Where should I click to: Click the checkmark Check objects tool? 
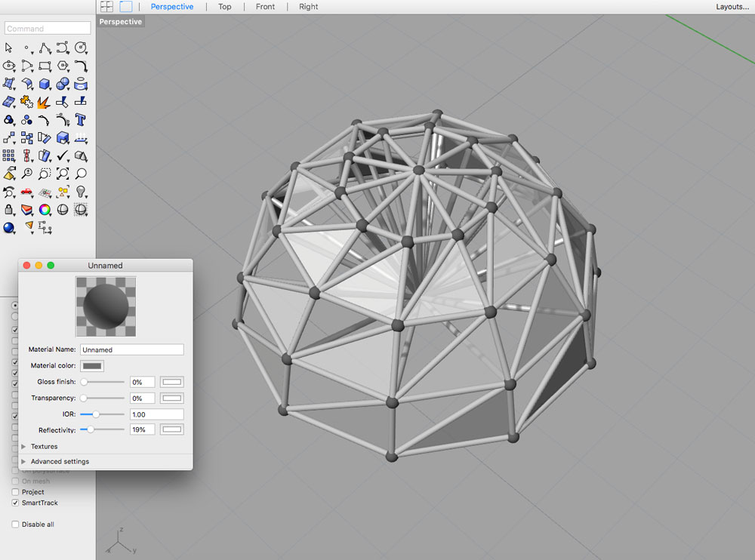click(x=63, y=155)
